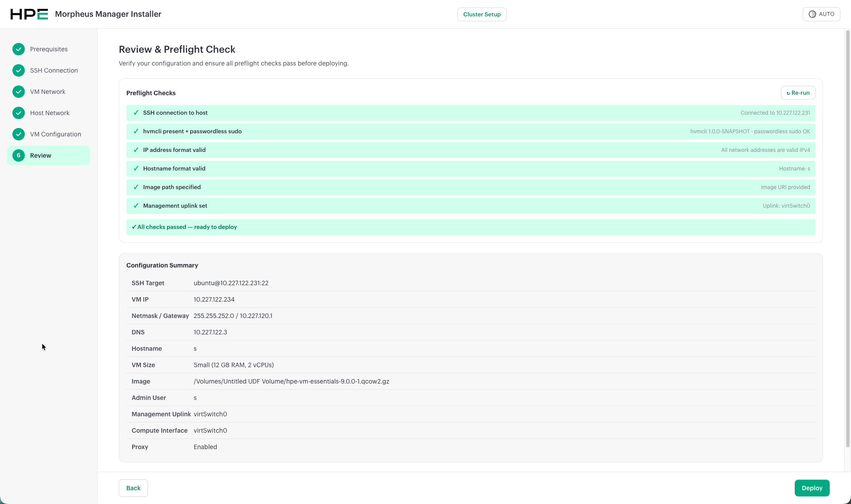Click 'Uplink: virtSwitch0' status text

click(786, 206)
